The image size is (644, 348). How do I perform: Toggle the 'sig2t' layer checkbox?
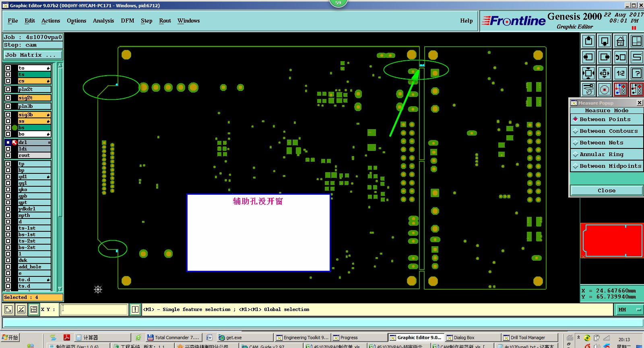pyautogui.click(x=8, y=98)
